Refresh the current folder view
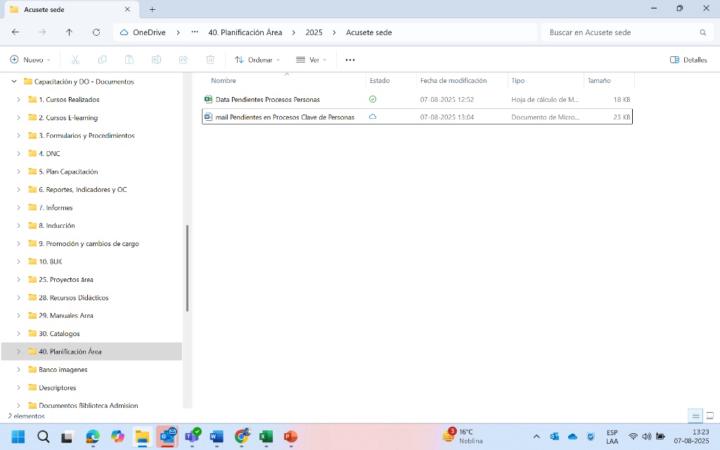Image resolution: width=720 pixels, height=450 pixels. (96, 32)
